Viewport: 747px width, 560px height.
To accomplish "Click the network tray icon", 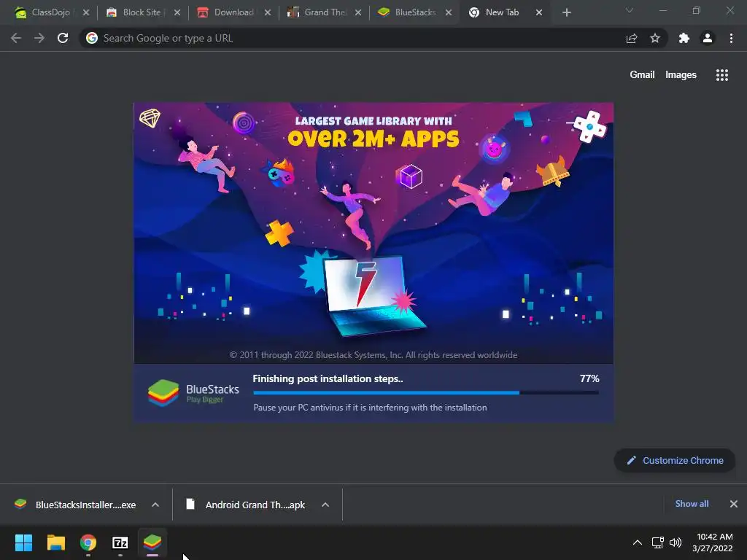I will [x=658, y=542].
